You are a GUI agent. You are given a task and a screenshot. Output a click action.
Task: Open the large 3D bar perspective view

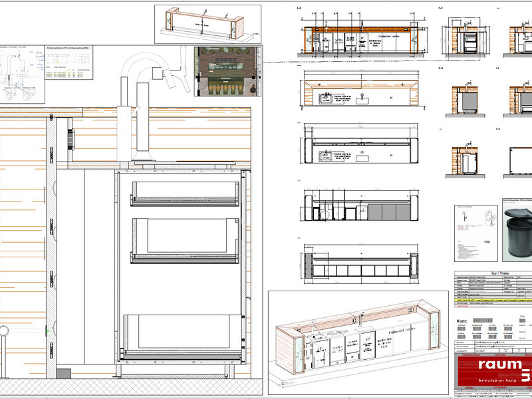click(358, 342)
